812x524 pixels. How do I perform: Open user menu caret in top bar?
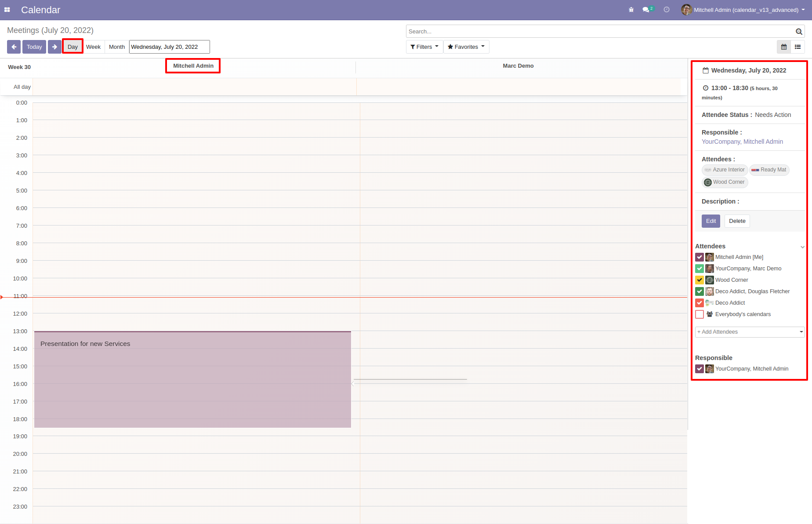point(803,10)
